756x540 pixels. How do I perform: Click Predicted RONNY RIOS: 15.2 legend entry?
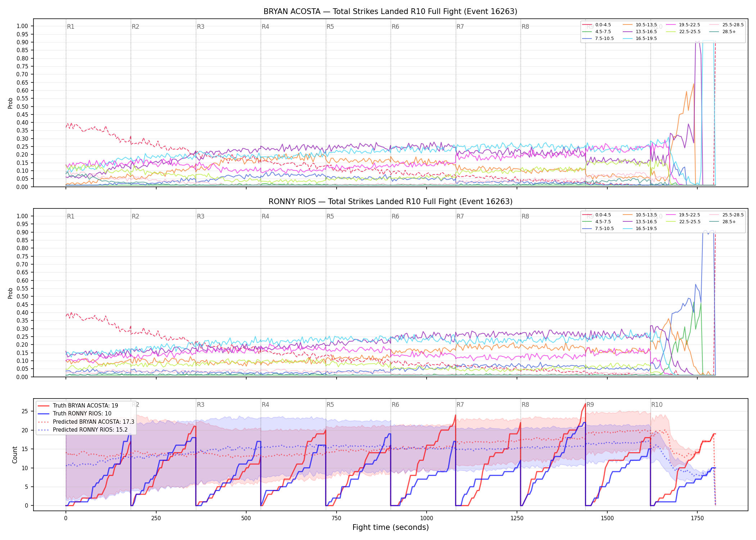pyautogui.click(x=82, y=429)
